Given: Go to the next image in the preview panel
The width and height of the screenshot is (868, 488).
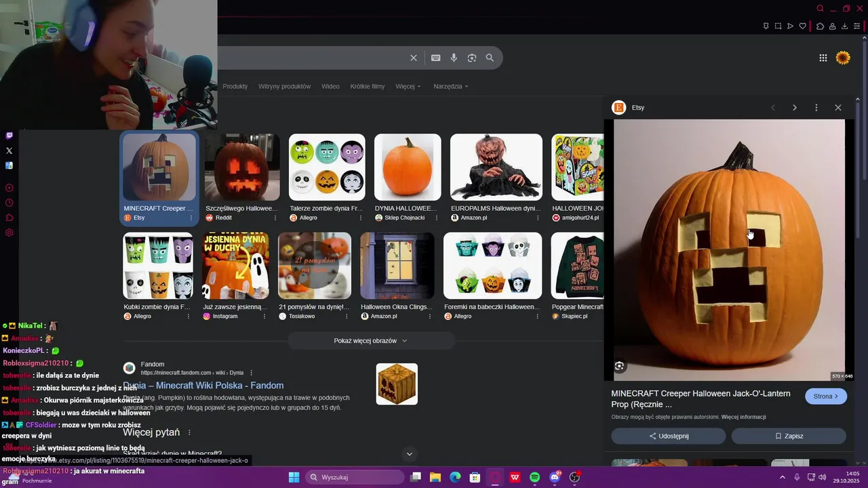Looking at the screenshot, I should point(795,107).
